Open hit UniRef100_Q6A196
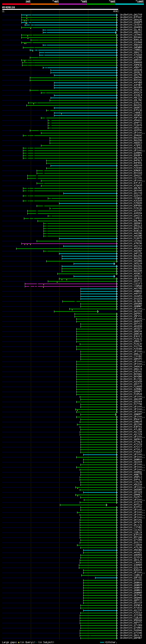146x644 pixels. pyautogui.click(x=131, y=20)
